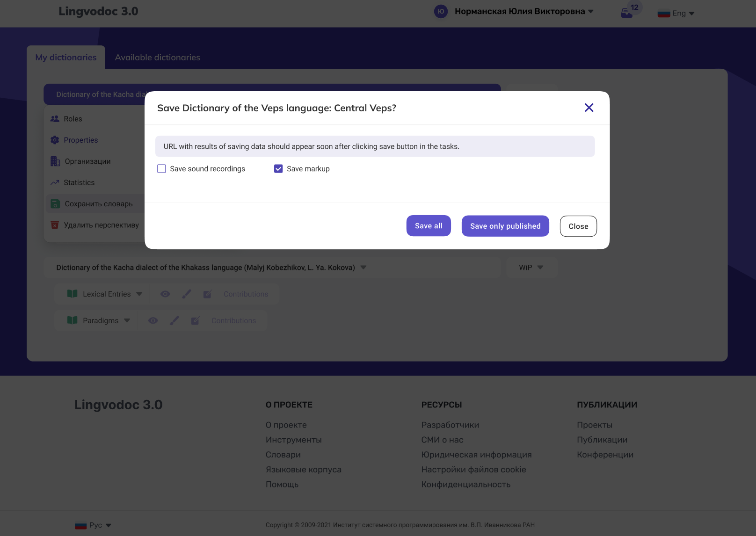Expand the Lexical Entries dropdown
Viewport: 756px width, 536px height.
point(139,294)
